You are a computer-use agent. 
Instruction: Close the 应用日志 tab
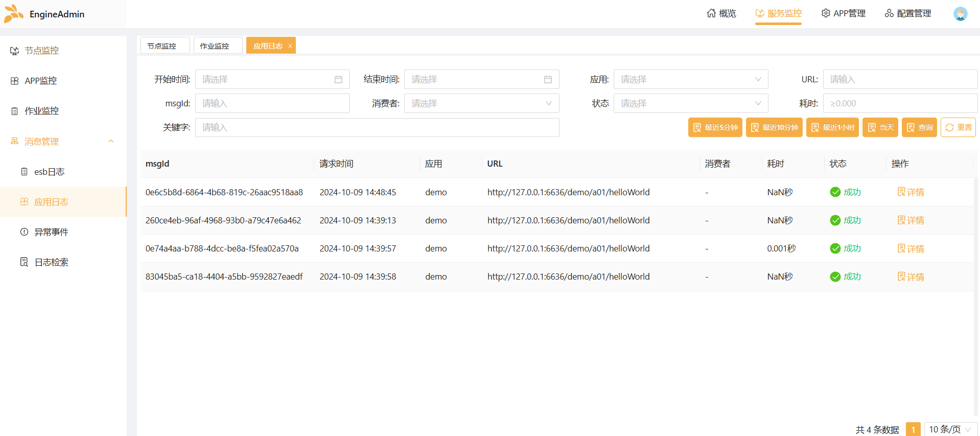(290, 46)
